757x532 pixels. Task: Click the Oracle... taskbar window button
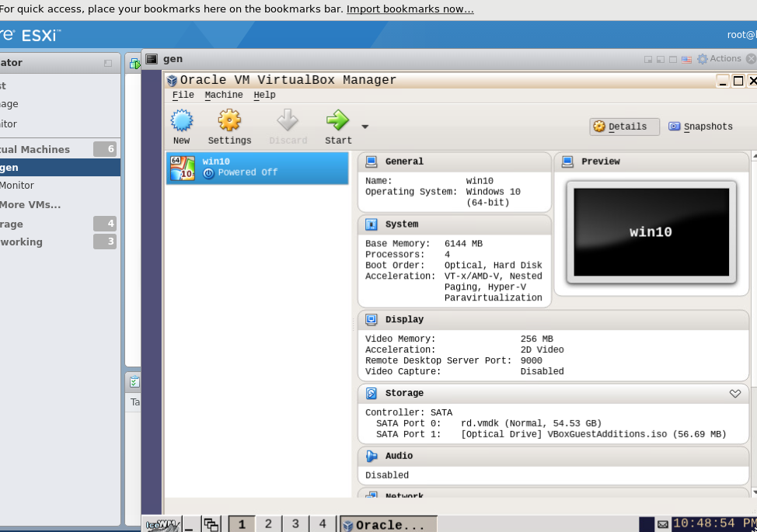(x=389, y=524)
